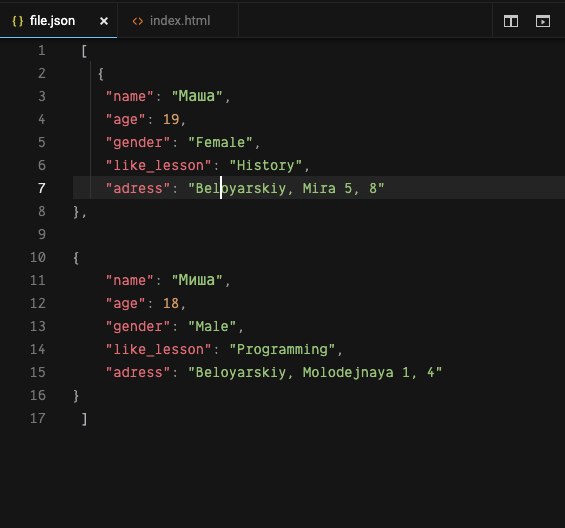Image resolution: width=565 pixels, height=528 pixels.
Task: Click line number 7 in the gutter
Action: (42, 188)
